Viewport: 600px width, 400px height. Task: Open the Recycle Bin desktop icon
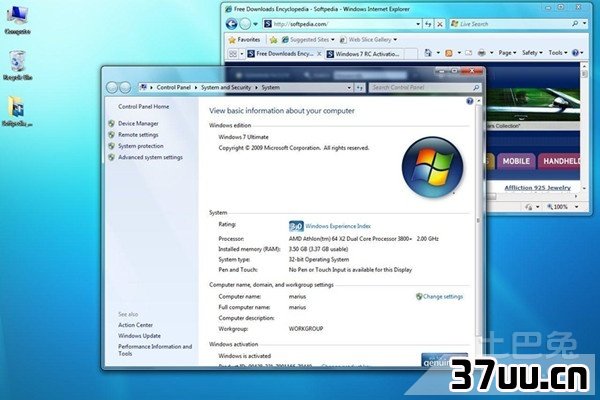click(x=17, y=65)
